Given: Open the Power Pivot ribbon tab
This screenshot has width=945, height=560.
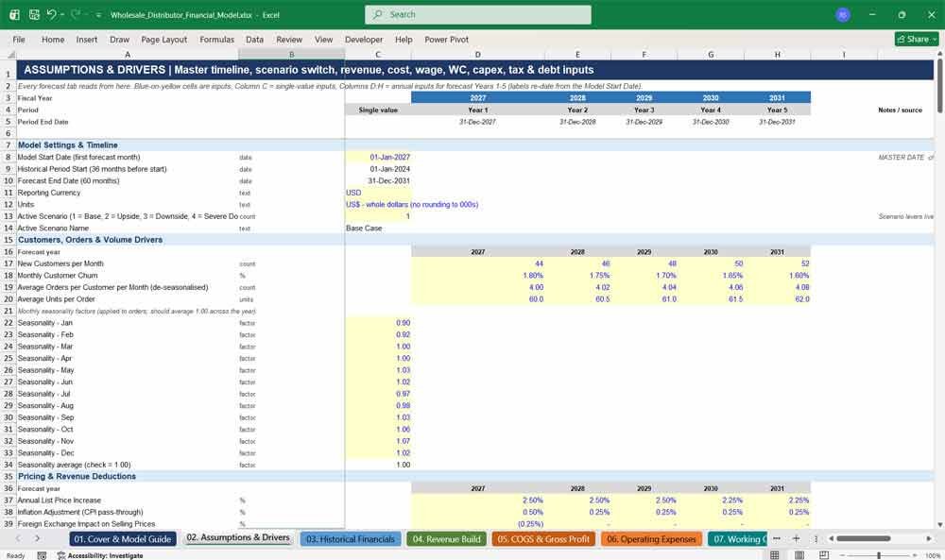Looking at the screenshot, I should click(447, 39).
